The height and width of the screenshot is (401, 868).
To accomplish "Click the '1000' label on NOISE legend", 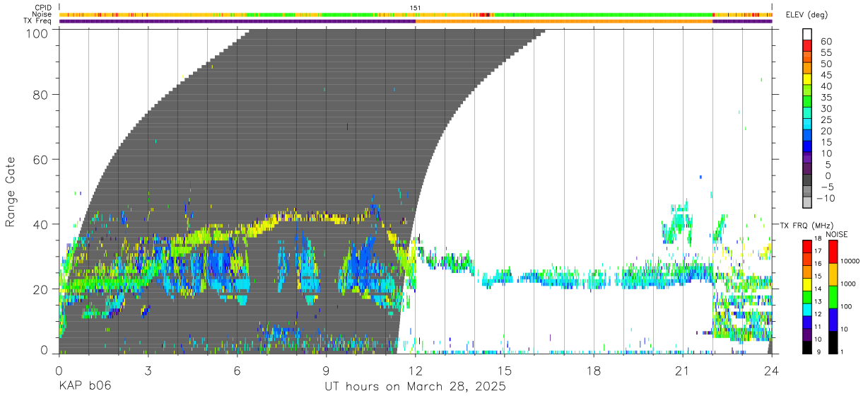I will pyautogui.click(x=850, y=284).
